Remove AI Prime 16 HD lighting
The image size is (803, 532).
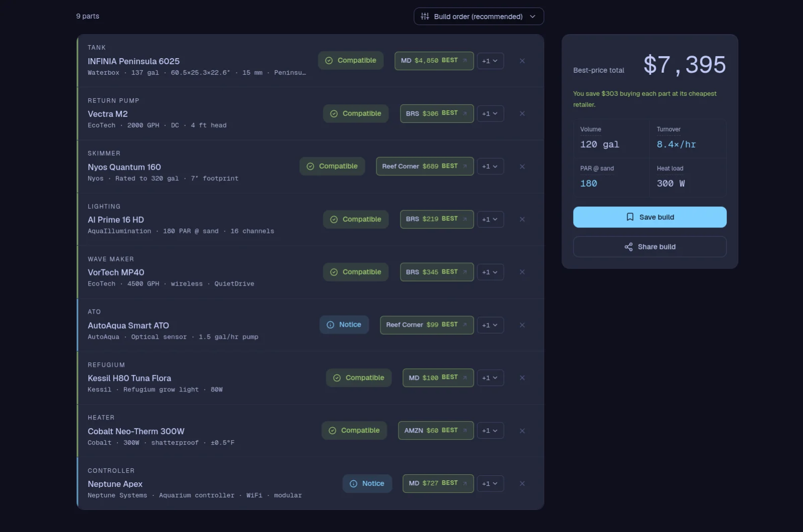click(522, 219)
